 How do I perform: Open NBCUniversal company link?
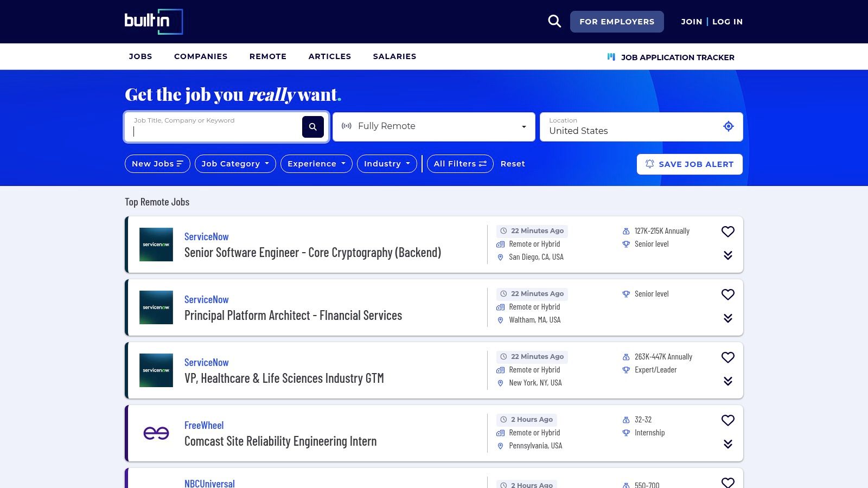[209, 483]
